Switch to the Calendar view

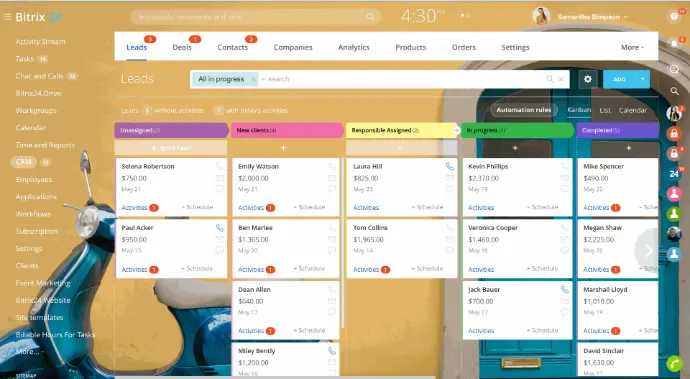click(633, 110)
